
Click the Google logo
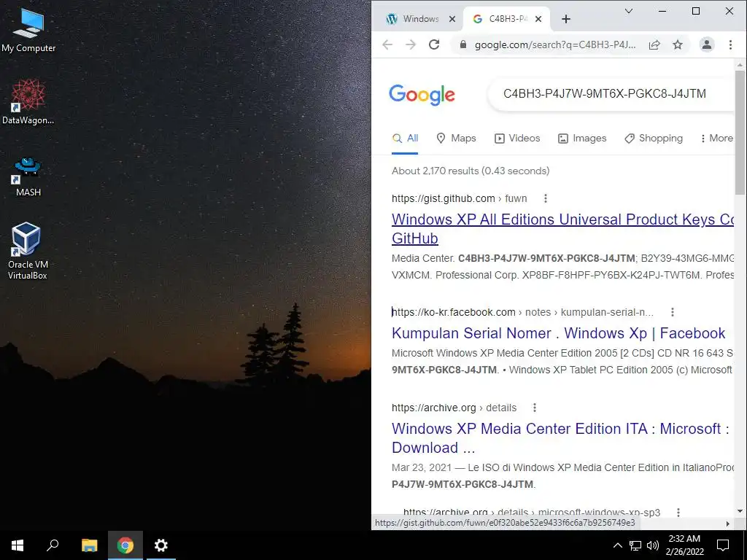coord(422,94)
